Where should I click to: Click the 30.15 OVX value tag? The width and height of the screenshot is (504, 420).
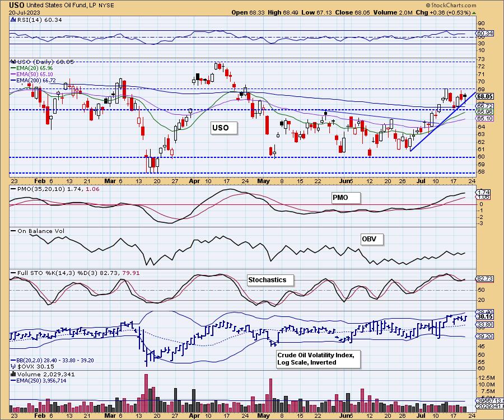tap(485, 316)
